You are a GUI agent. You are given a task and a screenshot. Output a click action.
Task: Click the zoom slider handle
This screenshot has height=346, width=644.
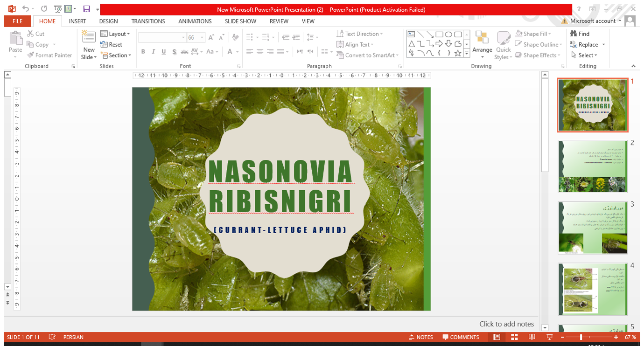pyautogui.click(x=581, y=337)
